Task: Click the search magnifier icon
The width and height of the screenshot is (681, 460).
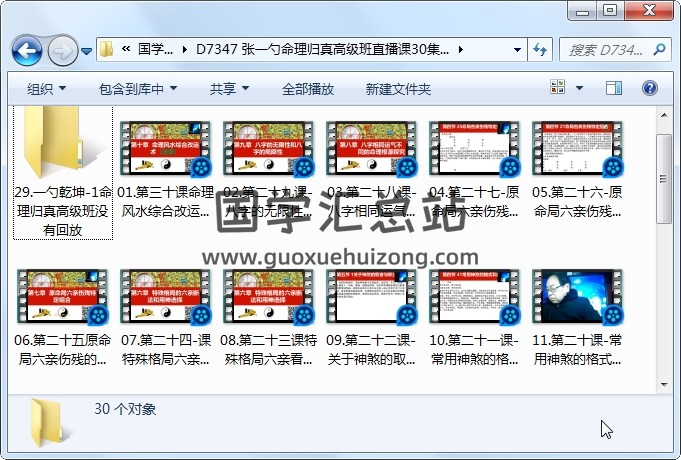Action: [x=659, y=50]
